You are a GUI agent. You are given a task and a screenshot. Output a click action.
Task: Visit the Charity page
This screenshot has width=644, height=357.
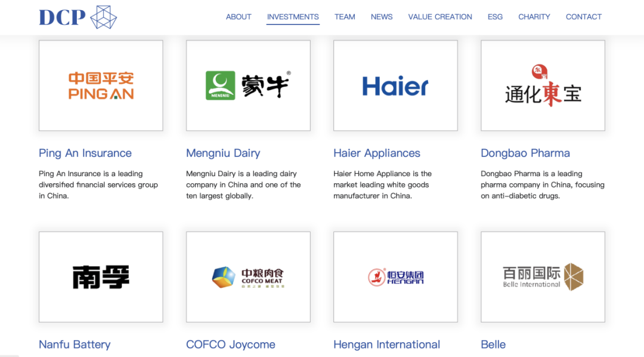click(x=534, y=17)
